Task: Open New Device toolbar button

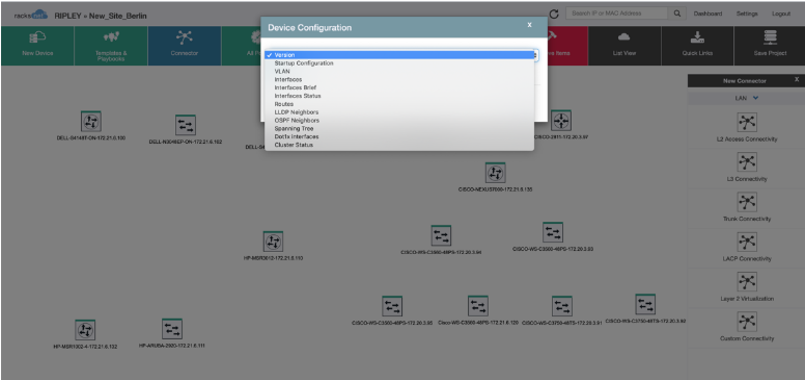Action: point(38,46)
